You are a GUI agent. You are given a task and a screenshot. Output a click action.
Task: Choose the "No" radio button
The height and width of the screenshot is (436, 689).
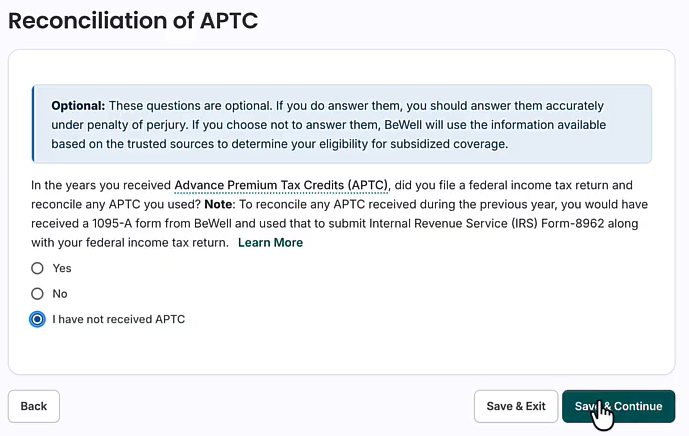tap(38, 294)
